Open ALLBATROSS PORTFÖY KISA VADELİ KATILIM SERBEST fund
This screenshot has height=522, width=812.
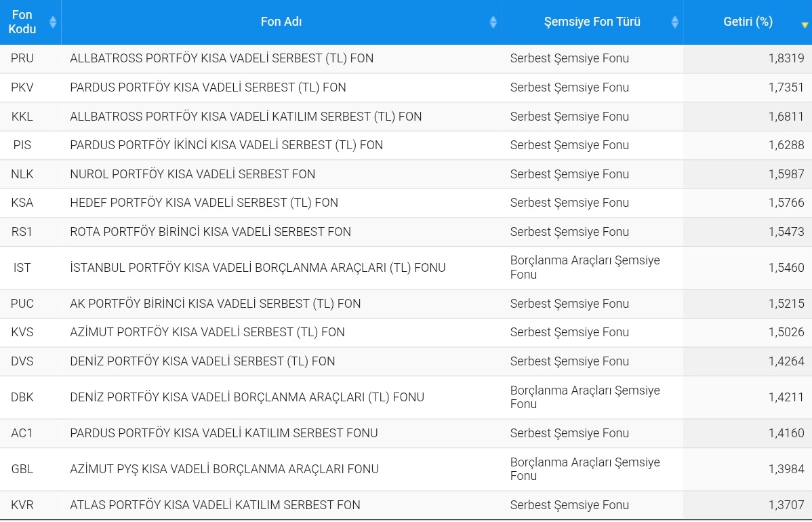coord(246,117)
